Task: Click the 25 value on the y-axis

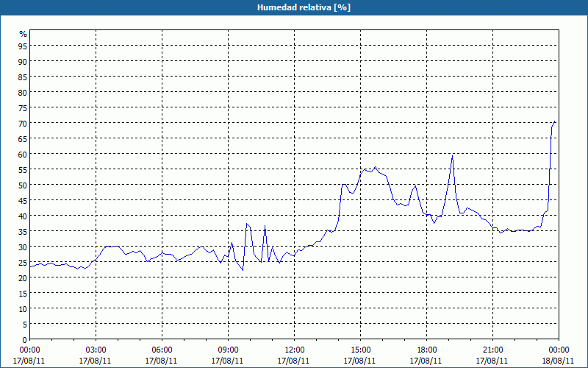Action: [x=23, y=263]
